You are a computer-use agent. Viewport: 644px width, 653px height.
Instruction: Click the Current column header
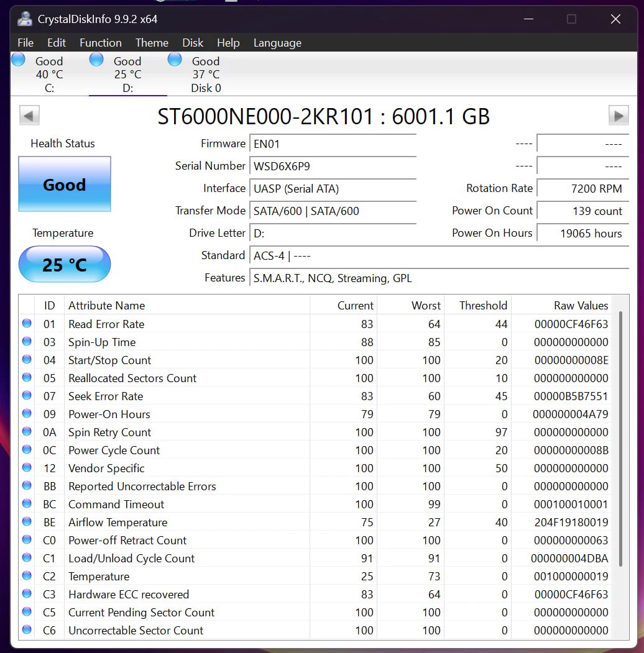coord(344,305)
